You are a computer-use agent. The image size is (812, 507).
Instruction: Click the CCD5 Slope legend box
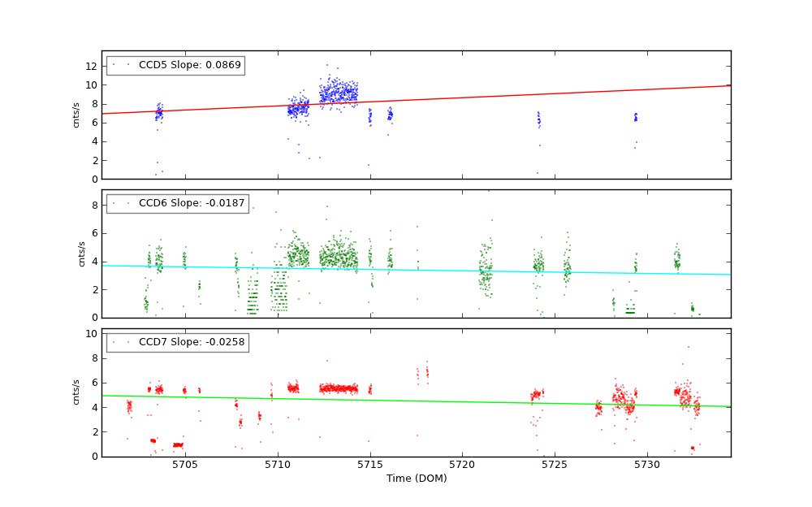[175, 65]
